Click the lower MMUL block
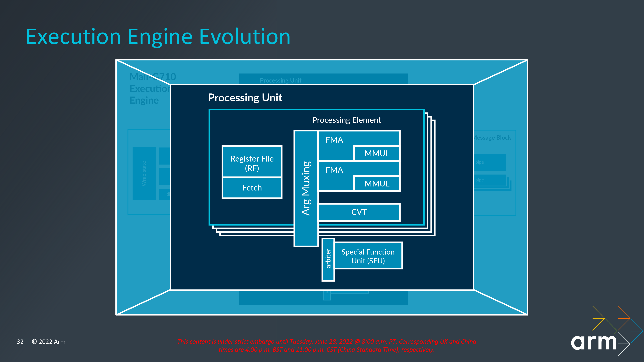Screen dimensions: 644x362 pos(377,184)
